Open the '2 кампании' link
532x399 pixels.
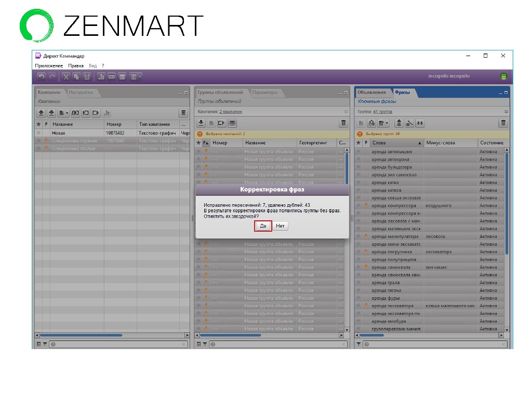click(231, 112)
